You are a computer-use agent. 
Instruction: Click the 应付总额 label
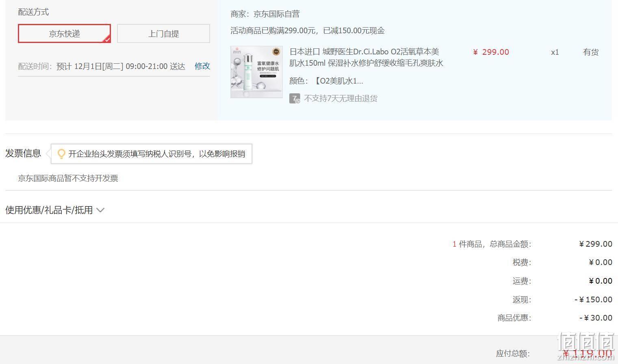tap(513, 353)
